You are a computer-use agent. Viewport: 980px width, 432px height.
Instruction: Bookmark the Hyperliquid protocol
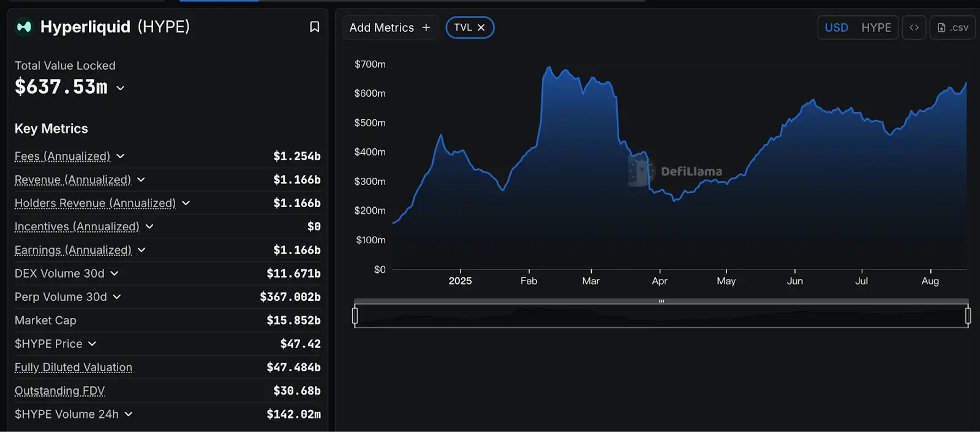pyautogui.click(x=314, y=27)
